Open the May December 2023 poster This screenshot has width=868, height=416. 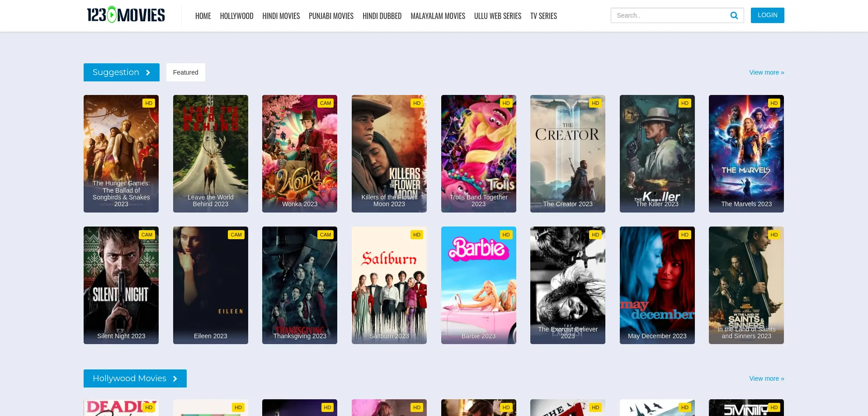[657, 285]
